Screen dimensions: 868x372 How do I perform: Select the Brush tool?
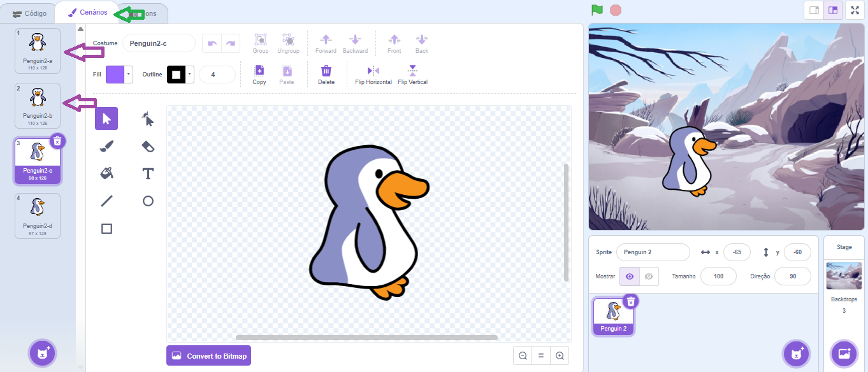[106, 147]
